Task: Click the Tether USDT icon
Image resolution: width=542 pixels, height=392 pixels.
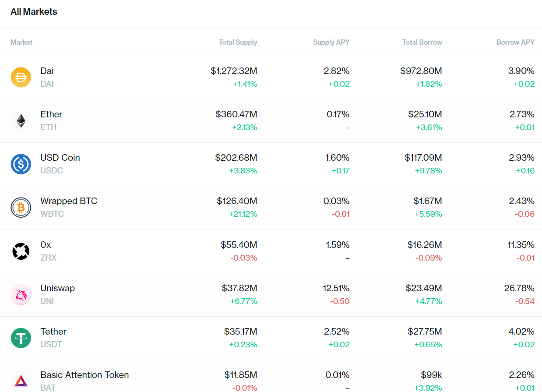Action: 21,338
